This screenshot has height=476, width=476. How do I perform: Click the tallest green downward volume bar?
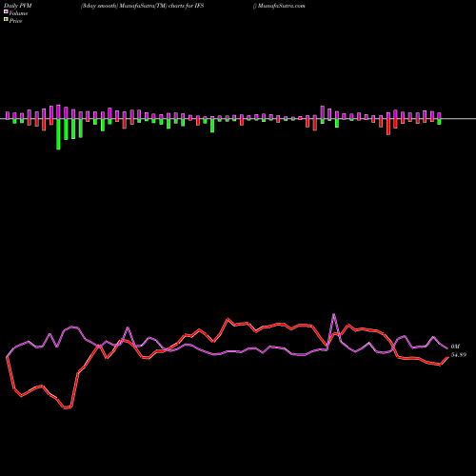[58, 134]
